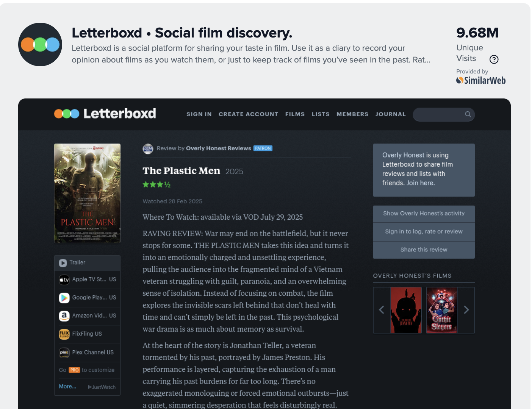Click the Watched 28 Feb 2025 date
532x409 pixels.
pyautogui.click(x=172, y=201)
